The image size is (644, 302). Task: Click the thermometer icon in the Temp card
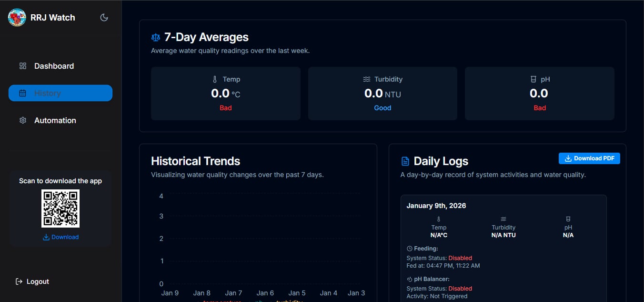tap(215, 79)
